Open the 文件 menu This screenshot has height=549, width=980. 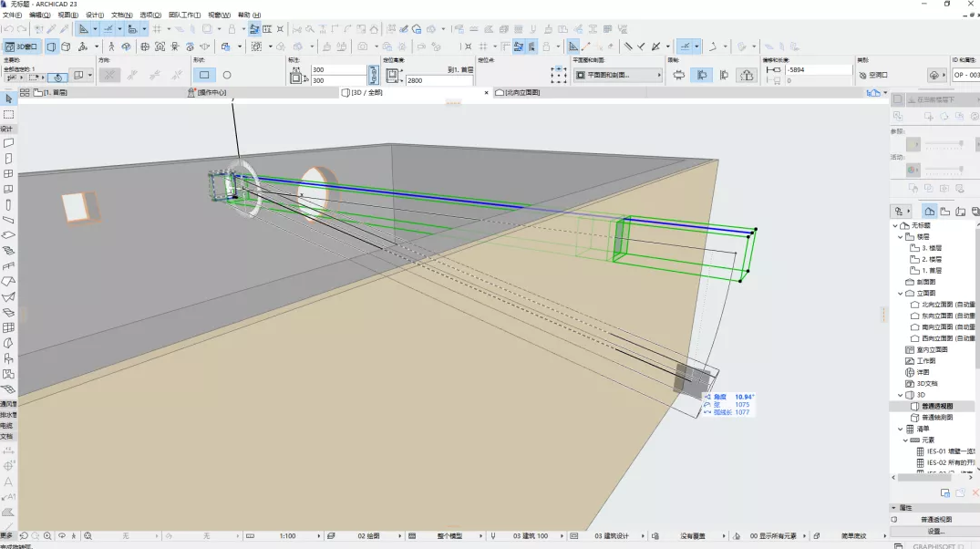12,16
